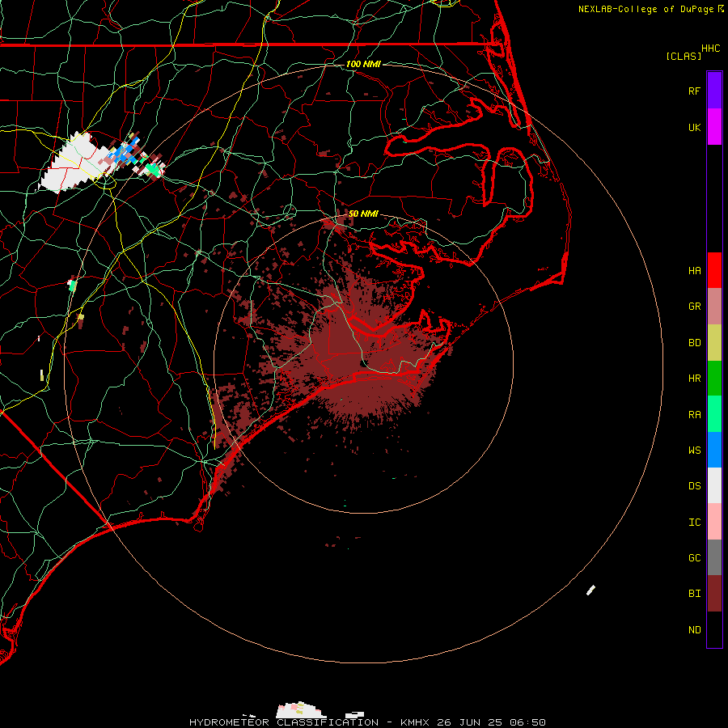
Task: Click the HR legend label
Action: coord(694,379)
